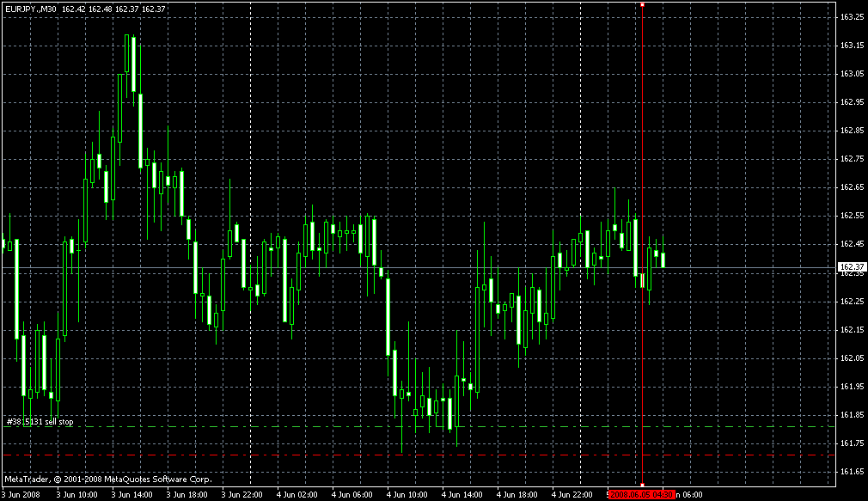This screenshot has width=868, height=501.
Task: Click the 162.65 price scale label
Action: point(852,187)
